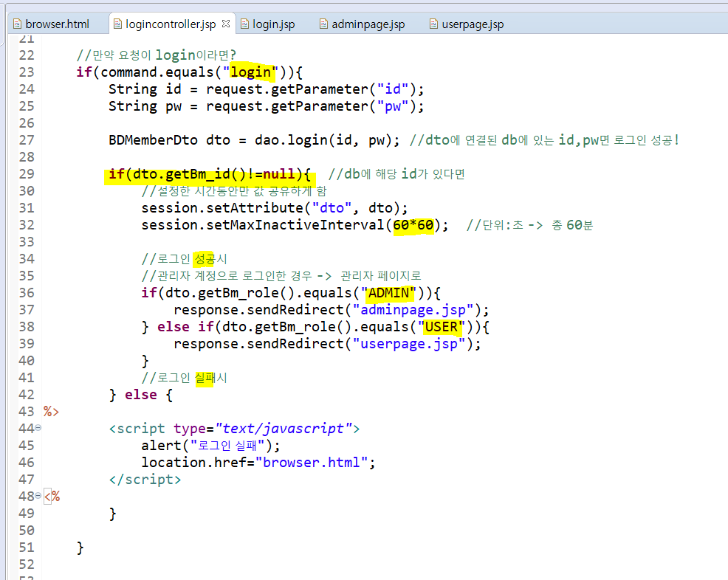This screenshot has height=580, width=728.
Task: Click the closing </script> tag
Action: 145,480
